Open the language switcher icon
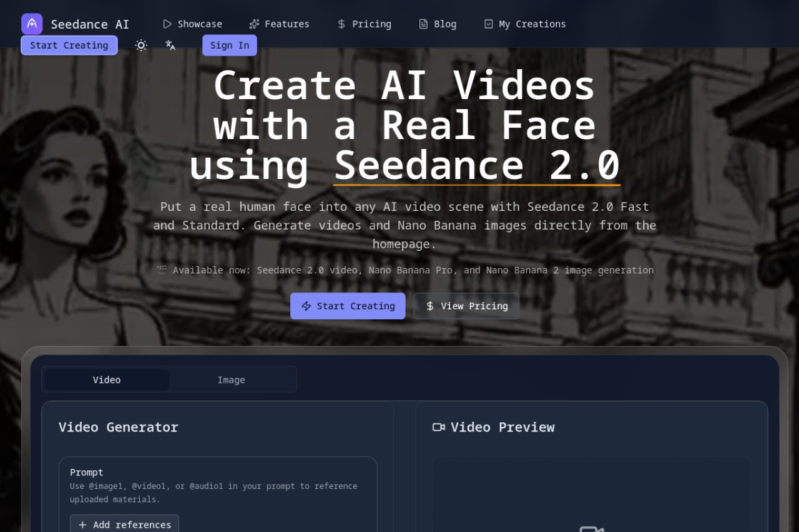799x532 pixels. pyautogui.click(x=170, y=45)
